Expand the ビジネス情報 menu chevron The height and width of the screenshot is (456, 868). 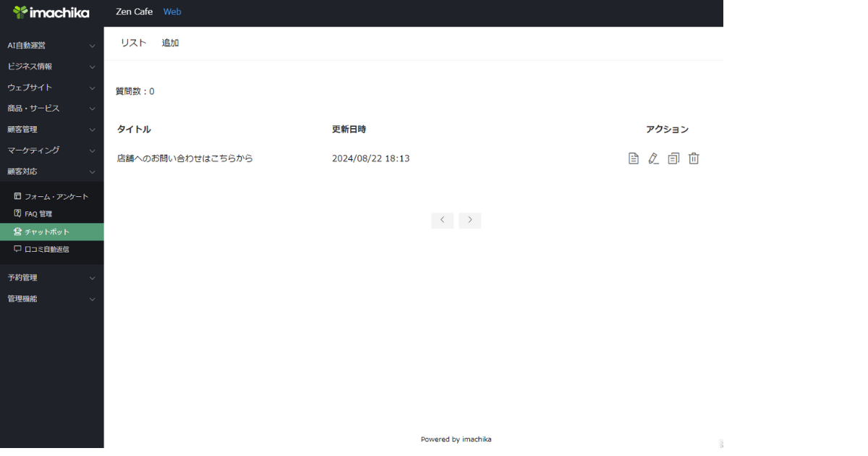(92, 67)
